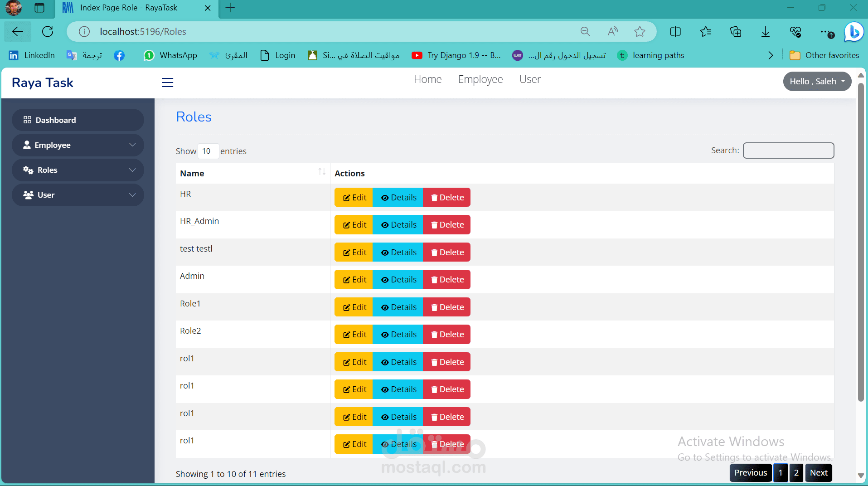
Task: Select the Roles gear icon in sidebar
Action: (27, 170)
